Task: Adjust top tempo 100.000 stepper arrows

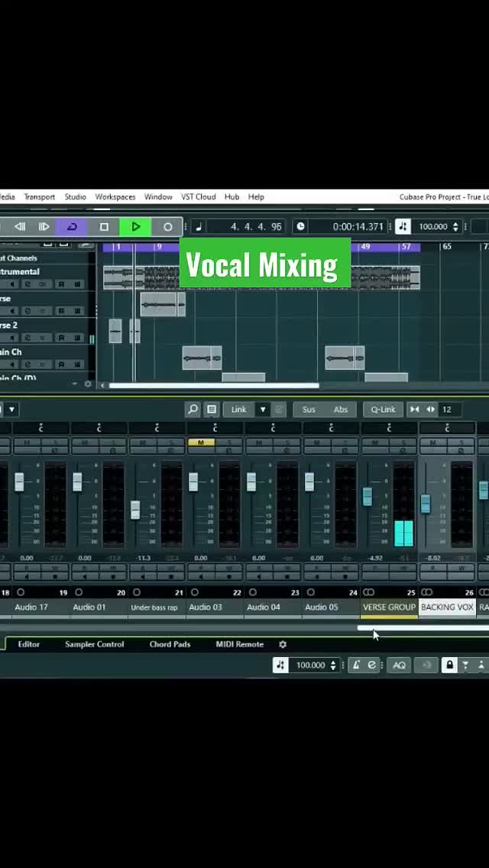Action: (455, 226)
